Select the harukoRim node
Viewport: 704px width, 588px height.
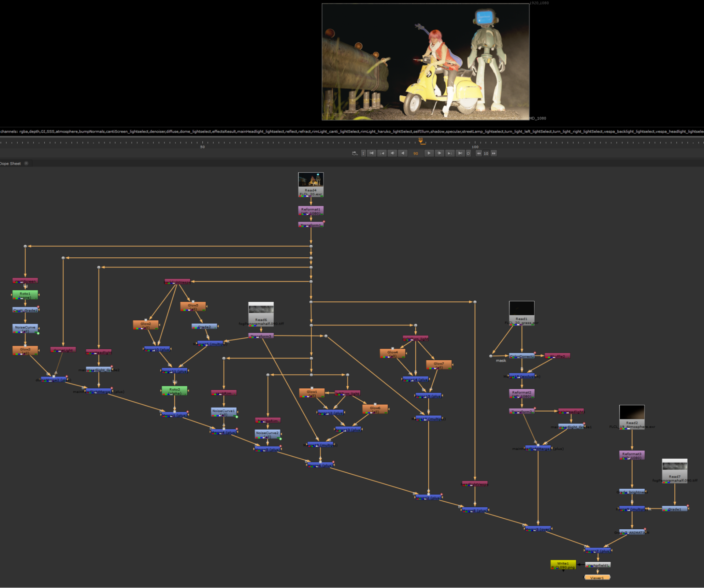268,420
